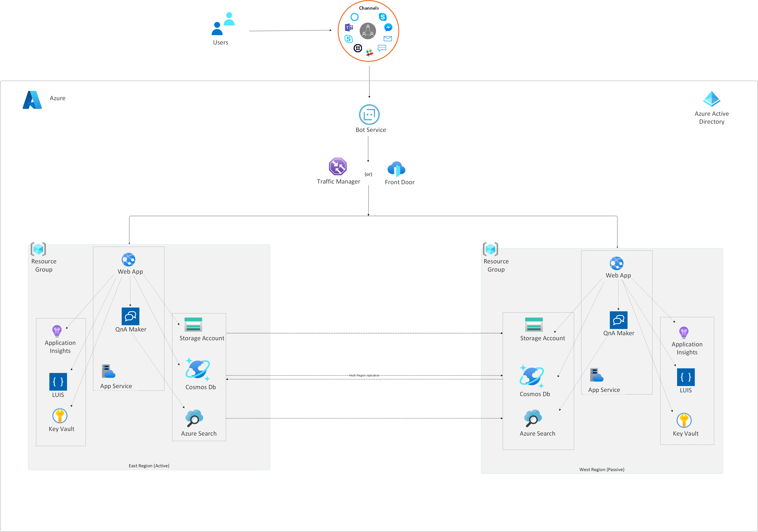The width and height of the screenshot is (758, 532).
Task: Click the 'Channels' heading text
Action: point(369,8)
